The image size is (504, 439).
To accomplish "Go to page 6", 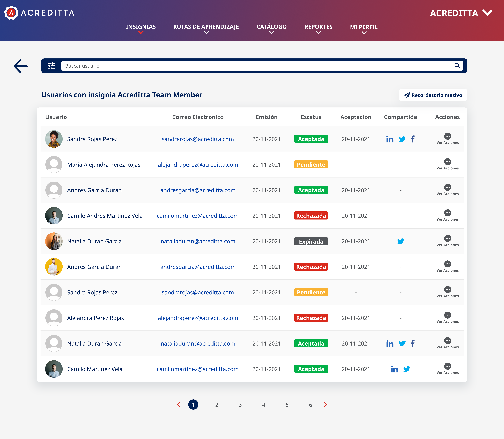I will [311, 405].
